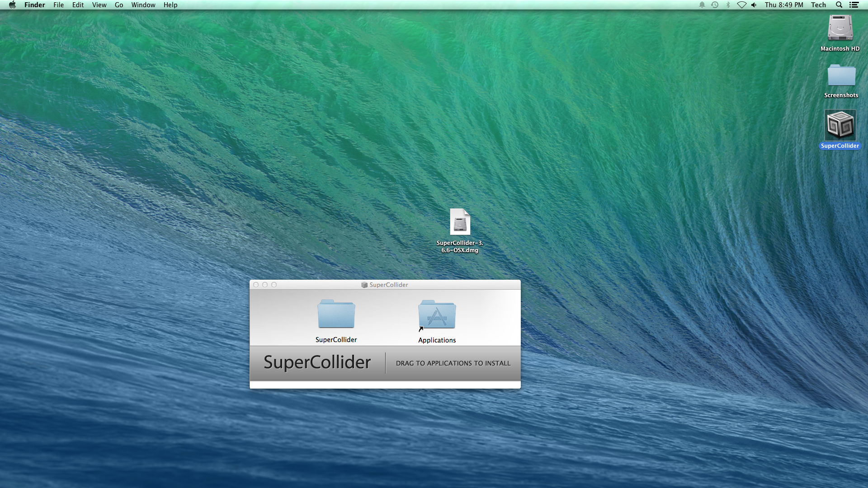Screen dimensions: 868x488
Task: Open the View menu
Action: 99,5
